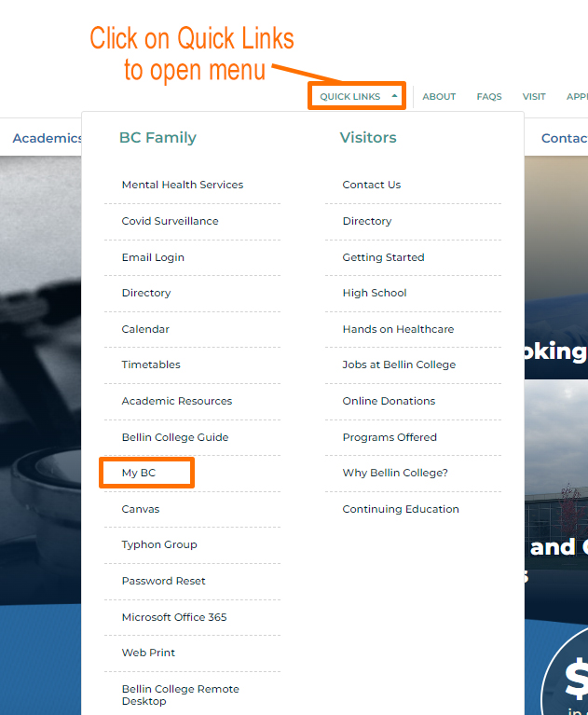Open Directory under Visitors
Screen dimensions: 588x715
[x=367, y=221]
